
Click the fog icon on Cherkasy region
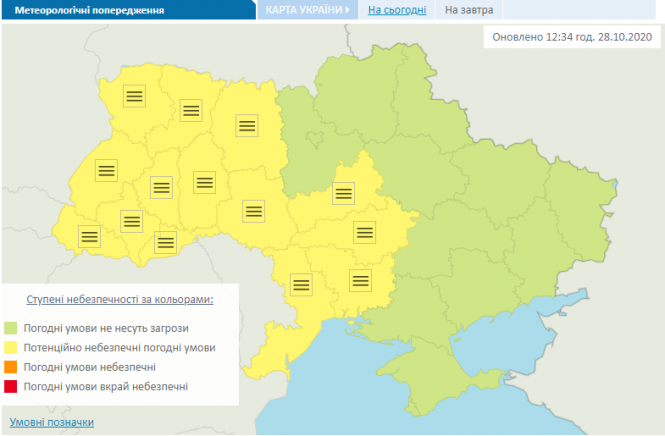(x=345, y=194)
